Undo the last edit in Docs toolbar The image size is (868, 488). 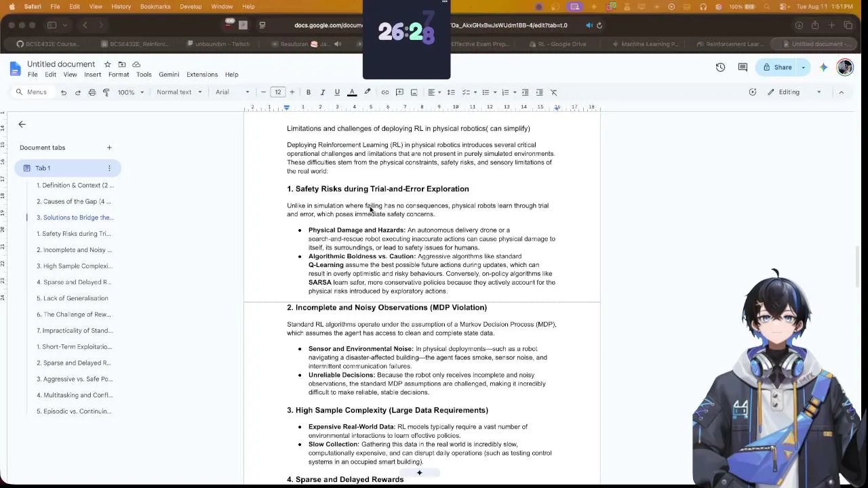[x=64, y=92]
